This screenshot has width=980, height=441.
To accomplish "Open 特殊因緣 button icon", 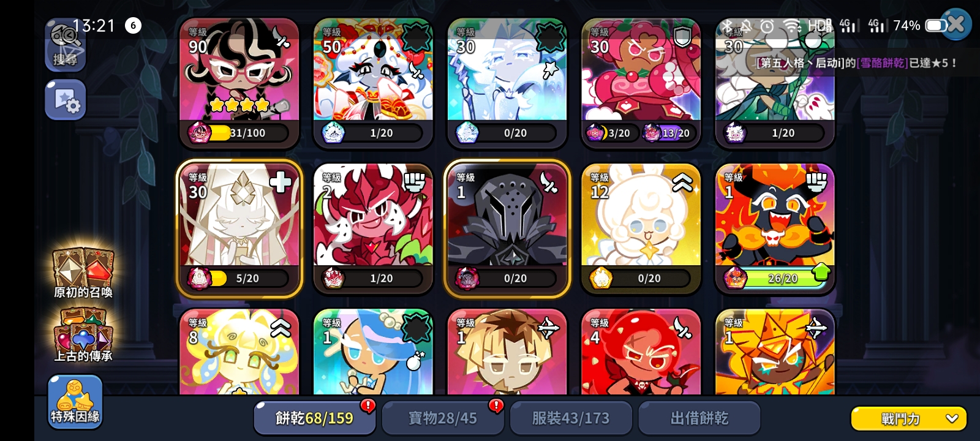I will pos(75,401).
